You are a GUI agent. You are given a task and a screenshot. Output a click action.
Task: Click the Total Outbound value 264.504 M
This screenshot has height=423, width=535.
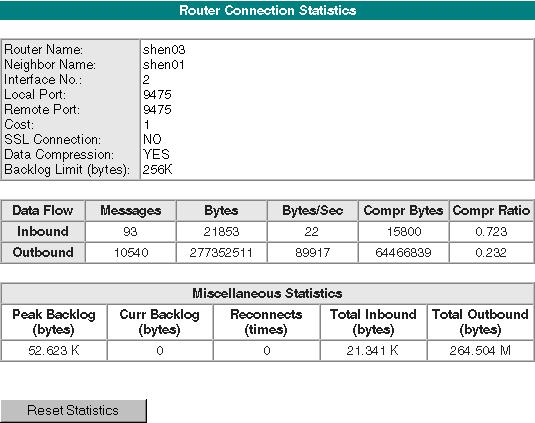(x=480, y=351)
